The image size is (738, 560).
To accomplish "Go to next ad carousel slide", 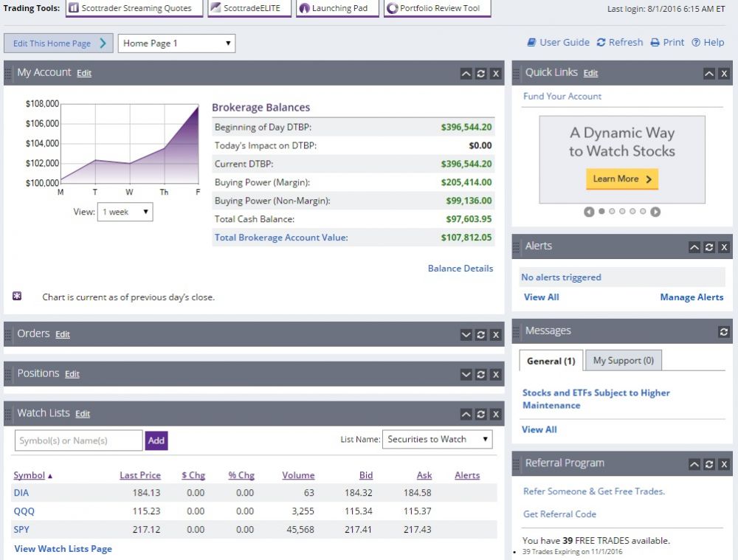I will [x=655, y=212].
